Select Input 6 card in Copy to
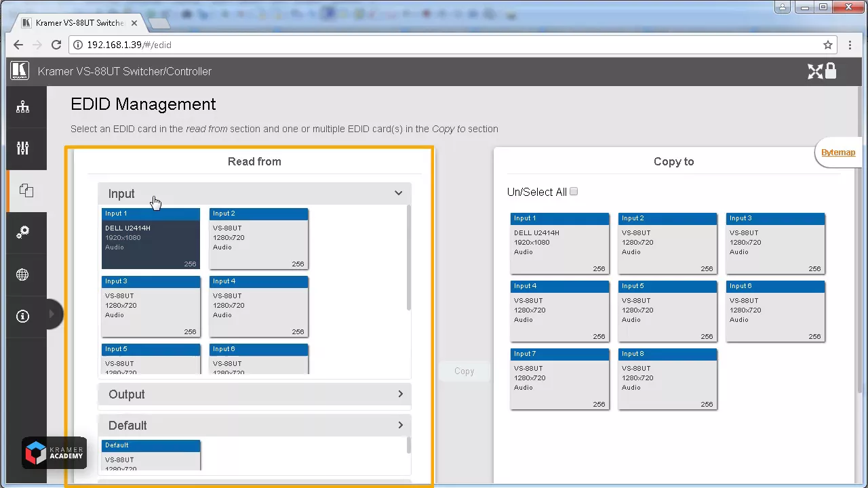The width and height of the screenshot is (868, 488). click(x=775, y=311)
